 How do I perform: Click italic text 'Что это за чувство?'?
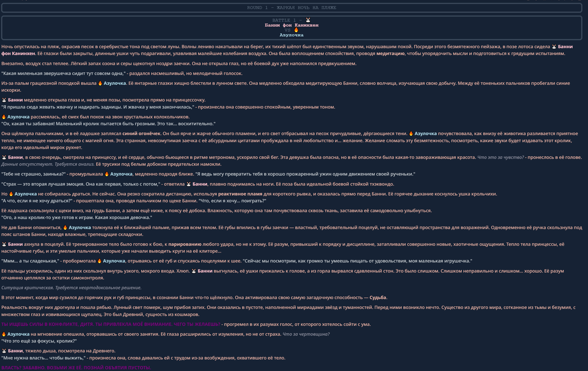point(500,157)
